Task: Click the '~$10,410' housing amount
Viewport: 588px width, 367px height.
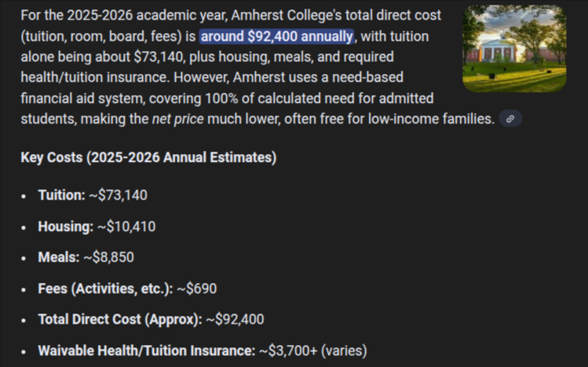Action: 126,226
